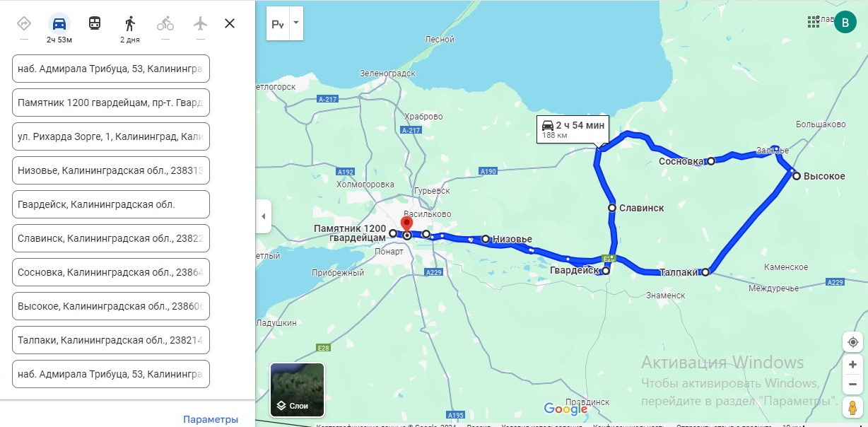Open the Слои layers thumbnail

click(298, 390)
